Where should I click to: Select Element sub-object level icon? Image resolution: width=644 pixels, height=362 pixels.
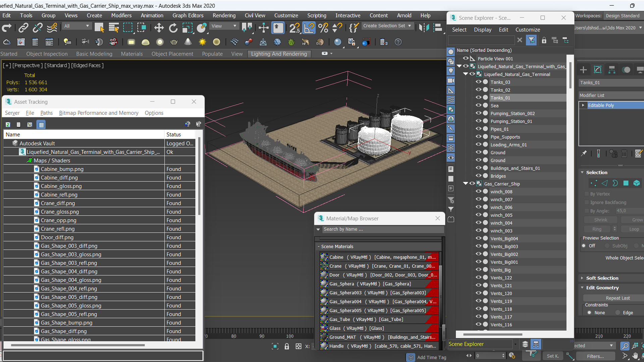click(x=637, y=183)
